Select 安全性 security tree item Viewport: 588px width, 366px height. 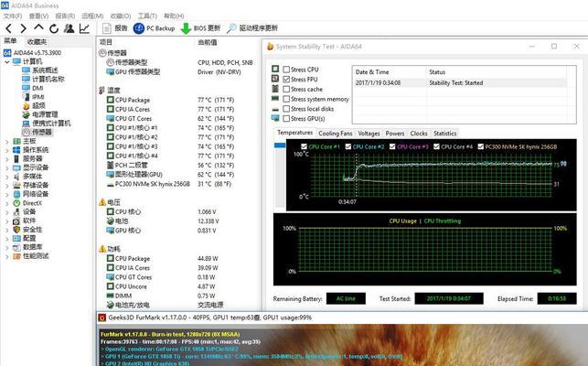(x=32, y=230)
